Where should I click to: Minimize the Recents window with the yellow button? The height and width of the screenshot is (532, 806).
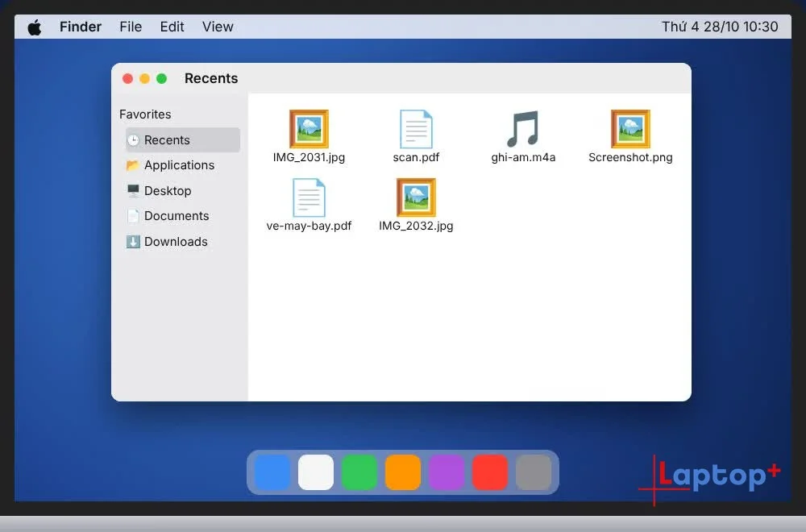[144, 79]
